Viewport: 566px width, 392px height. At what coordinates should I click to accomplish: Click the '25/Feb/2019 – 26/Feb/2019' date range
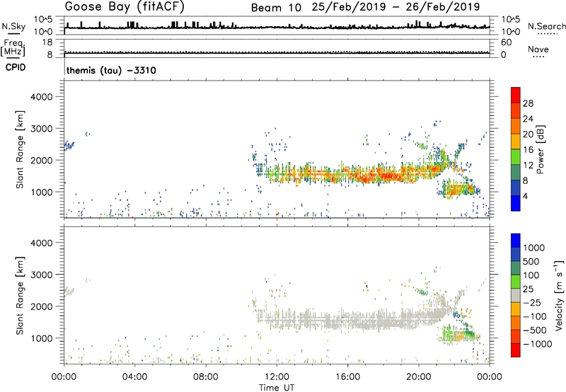tap(395, 7)
